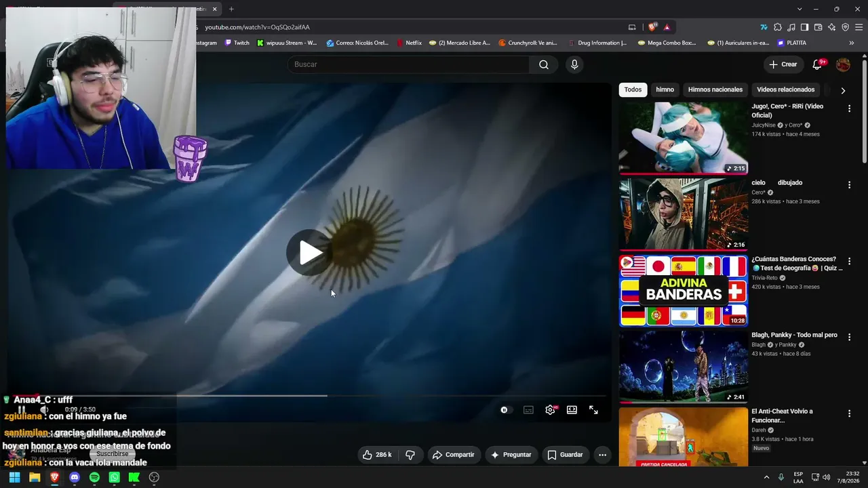Open the Adivina Banderas quiz thumbnail

[684, 290]
